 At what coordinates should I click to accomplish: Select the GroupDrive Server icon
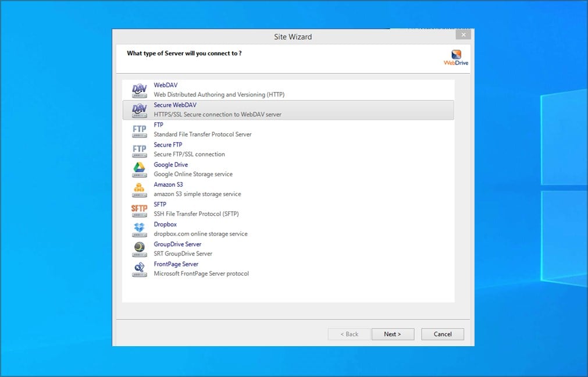point(139,250)
